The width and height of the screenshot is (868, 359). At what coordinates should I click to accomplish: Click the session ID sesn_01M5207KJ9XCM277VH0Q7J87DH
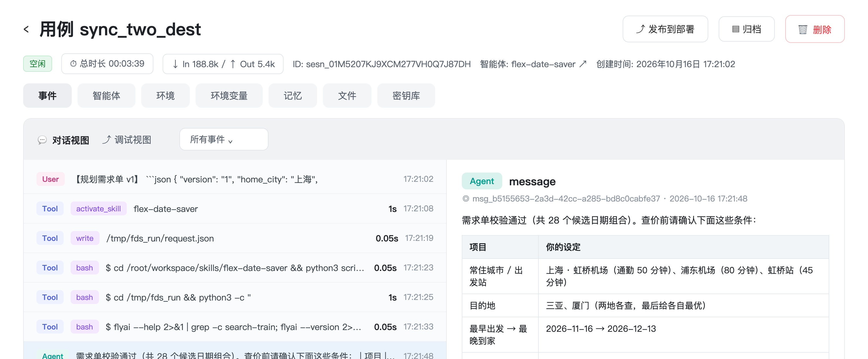(388, 64)
